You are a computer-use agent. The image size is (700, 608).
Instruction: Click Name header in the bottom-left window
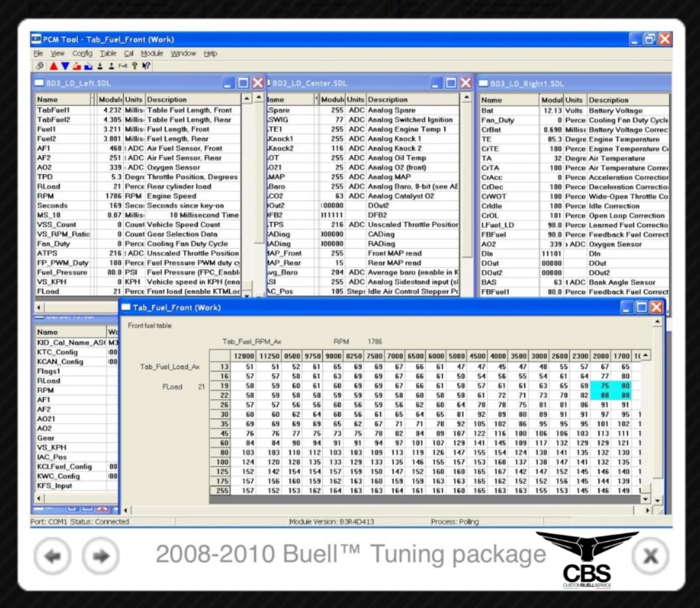pyautogui.click(x=70, y=332)
